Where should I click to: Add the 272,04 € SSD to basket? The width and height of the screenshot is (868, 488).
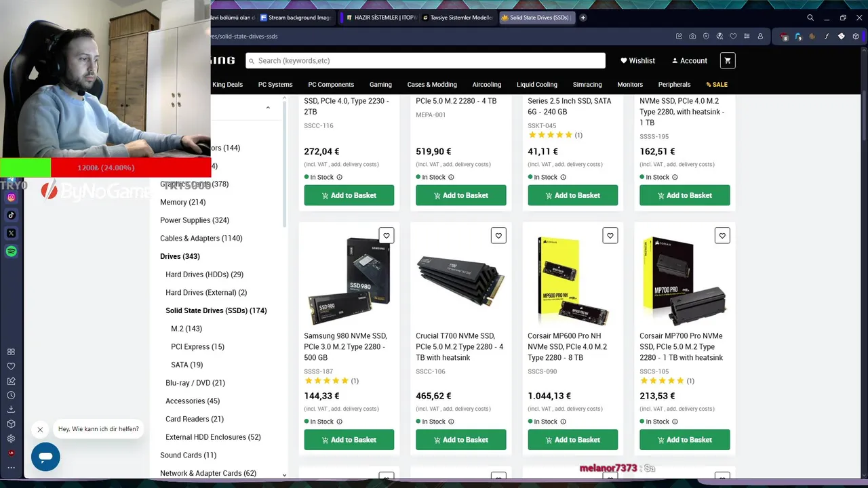coord(349,195)
